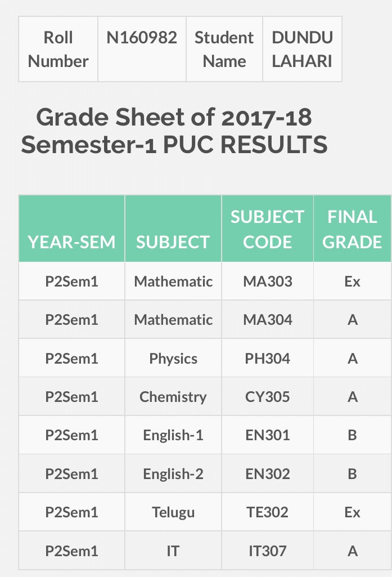
Task: Click the Student Name label cell
Action: pos(224,49)
